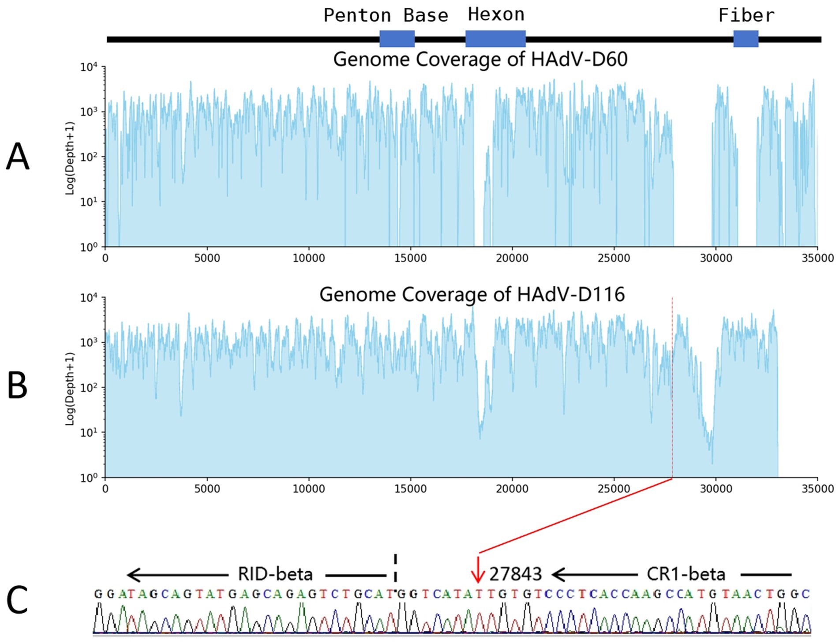
Task: Click the 10^2 y-axis tick in panel B
Action: [x=89, y=388]
